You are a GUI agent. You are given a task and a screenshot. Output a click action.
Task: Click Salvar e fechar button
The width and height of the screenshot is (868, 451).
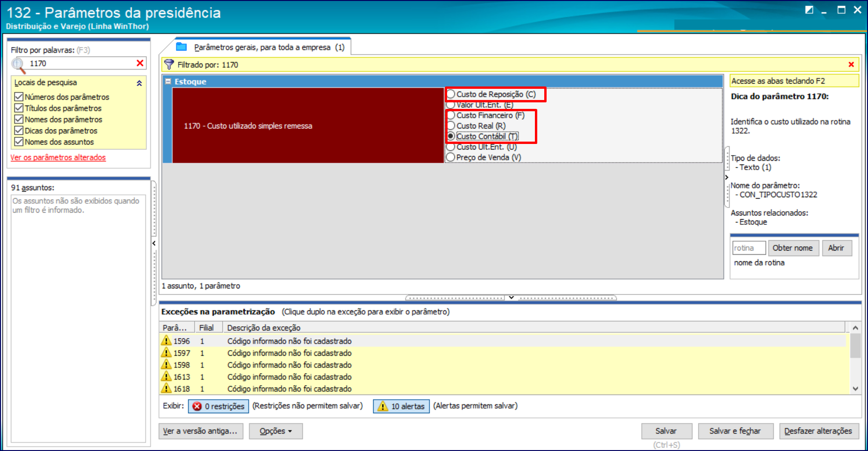(735, 431)
